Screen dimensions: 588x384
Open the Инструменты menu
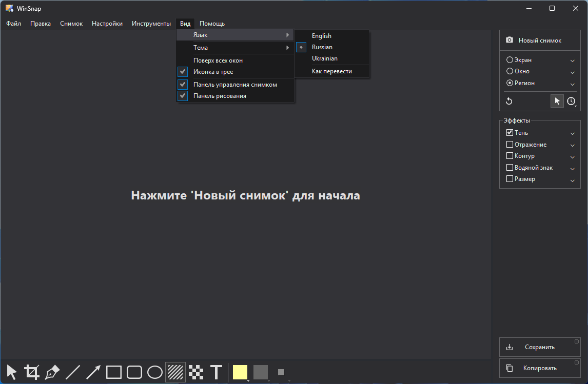(x=151, y=23)
